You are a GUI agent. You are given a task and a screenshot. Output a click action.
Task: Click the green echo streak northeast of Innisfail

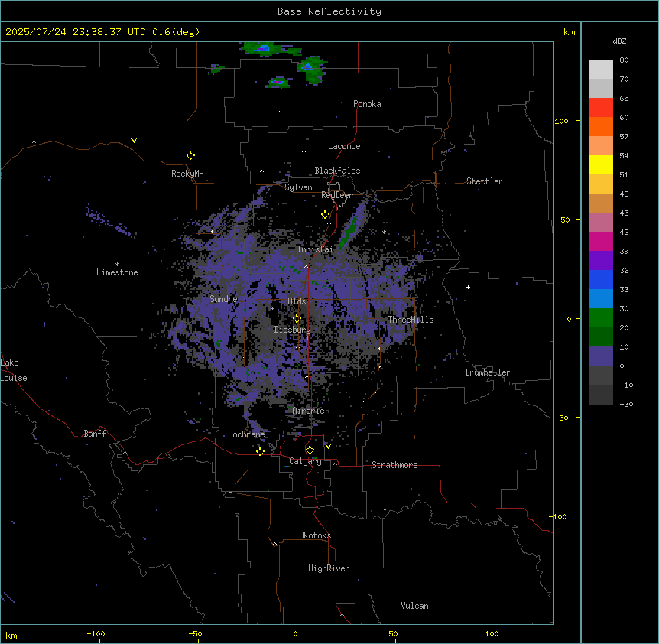point(349,230)
